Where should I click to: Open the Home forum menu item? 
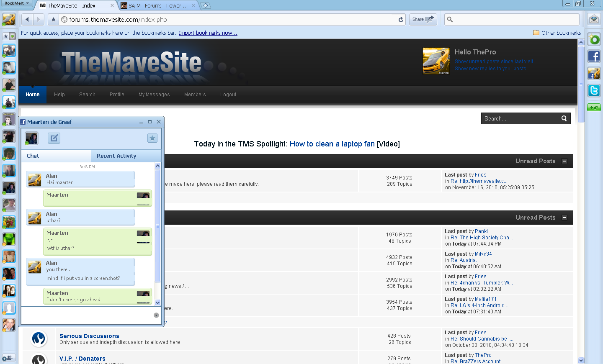[33, 95]
